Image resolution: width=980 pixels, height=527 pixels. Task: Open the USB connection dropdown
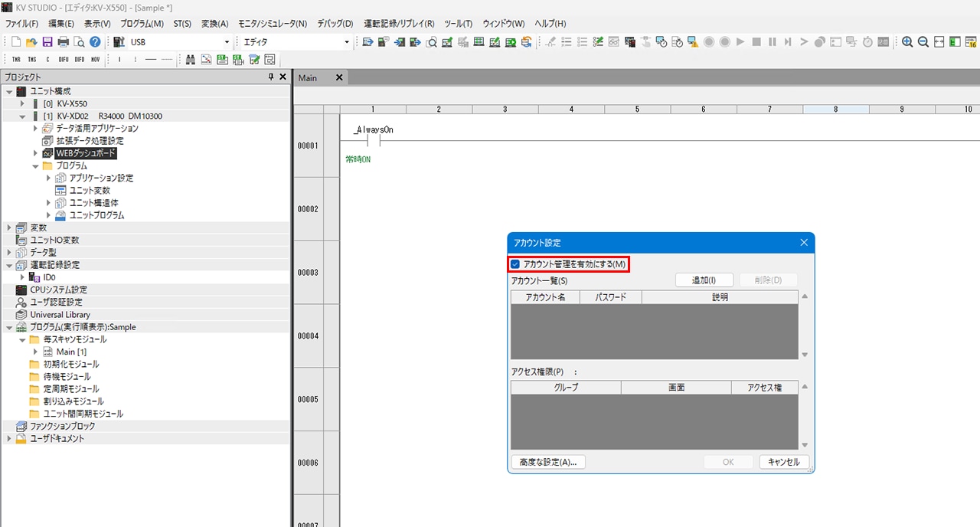pyautogui.click(x=227, y=42)
